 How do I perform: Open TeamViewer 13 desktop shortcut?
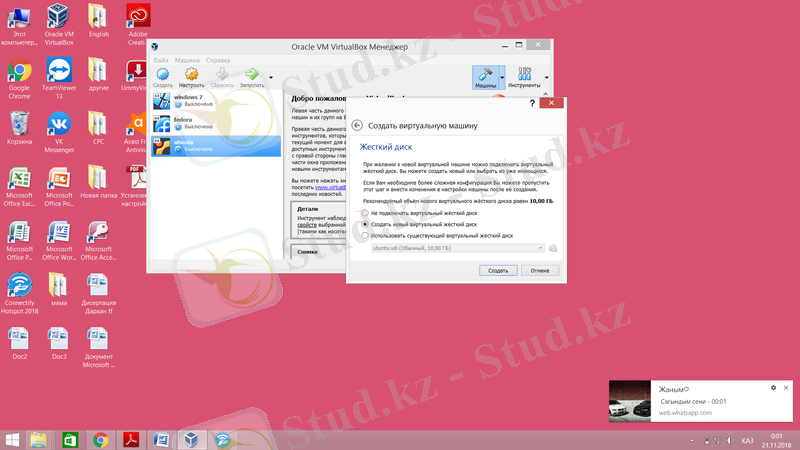point(59,78)
